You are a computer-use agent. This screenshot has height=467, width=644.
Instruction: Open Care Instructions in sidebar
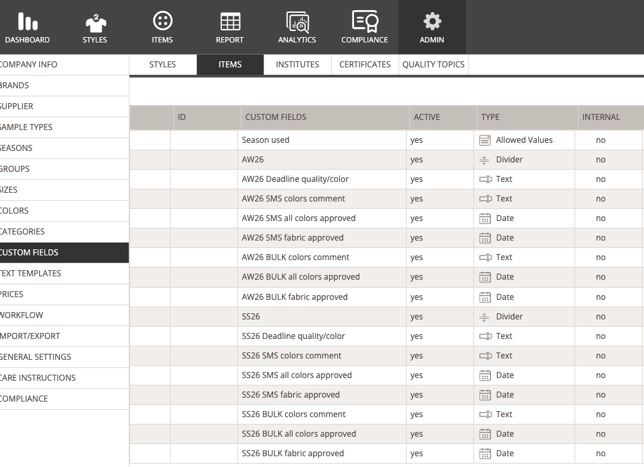pos(64,378)
